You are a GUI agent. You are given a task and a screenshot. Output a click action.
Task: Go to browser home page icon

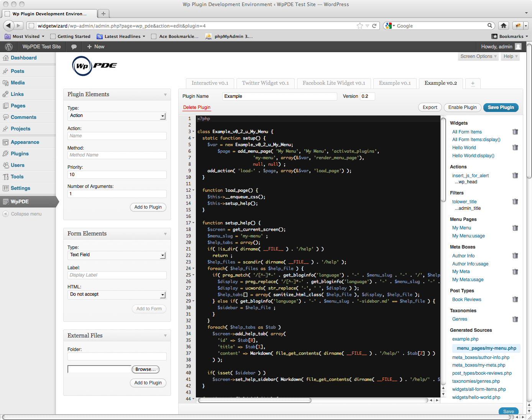tap(504, 26)
